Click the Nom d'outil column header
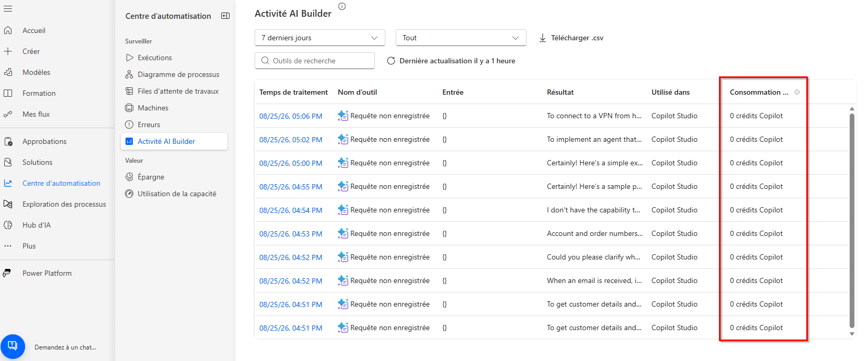This screenshot has height=361, width=868. coord(357,92)
